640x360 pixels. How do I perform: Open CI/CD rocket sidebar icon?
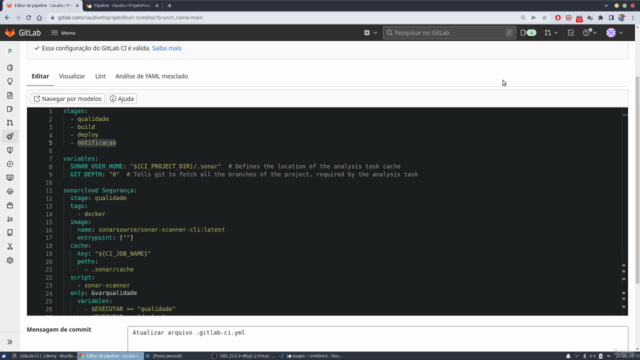click(x=10, y=136)
